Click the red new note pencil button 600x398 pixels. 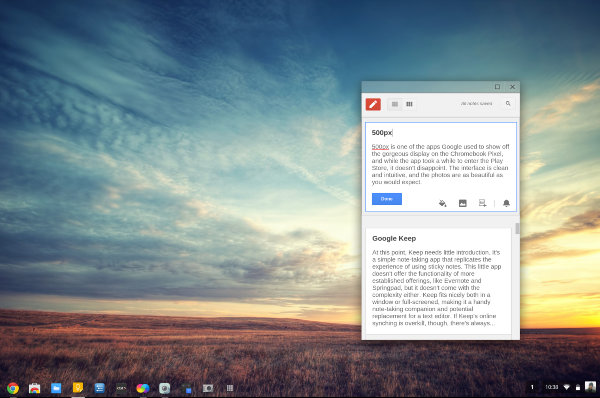pos(373,104)
